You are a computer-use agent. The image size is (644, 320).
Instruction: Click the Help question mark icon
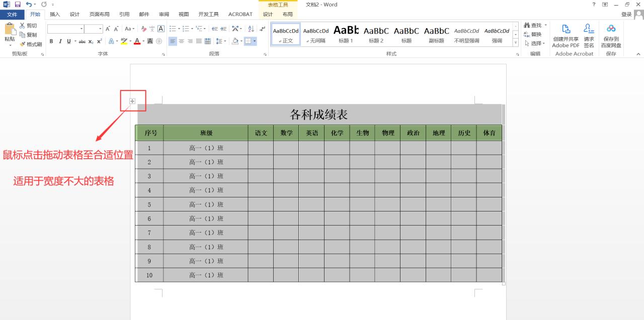594,5
